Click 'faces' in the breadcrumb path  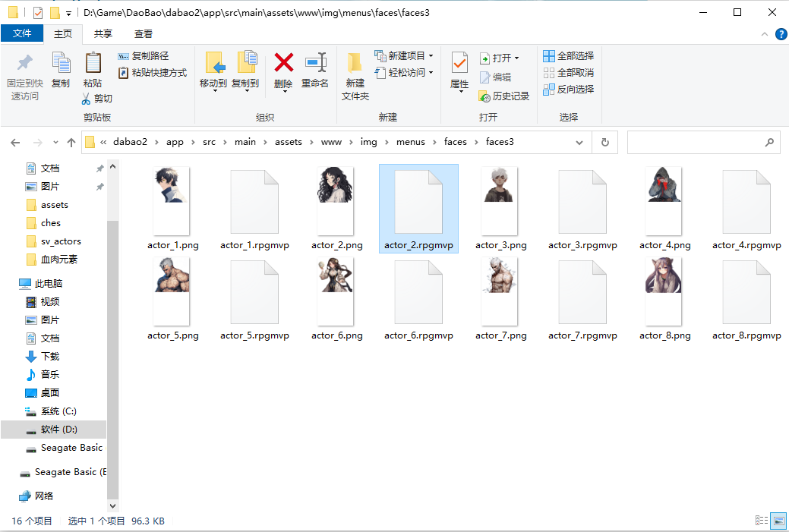(456, 142)
